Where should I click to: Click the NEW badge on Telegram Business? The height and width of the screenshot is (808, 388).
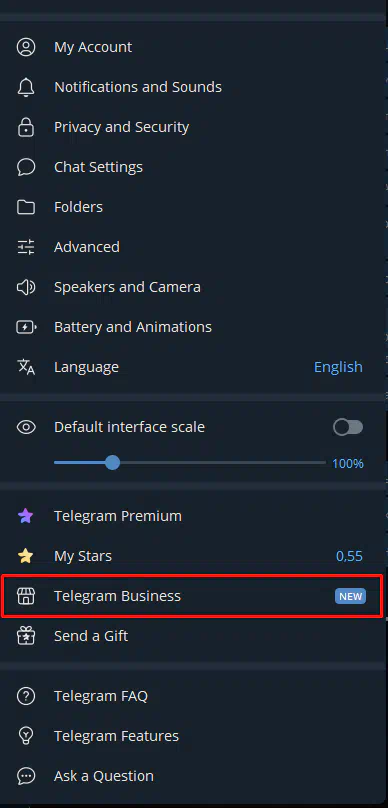(350, 596)
